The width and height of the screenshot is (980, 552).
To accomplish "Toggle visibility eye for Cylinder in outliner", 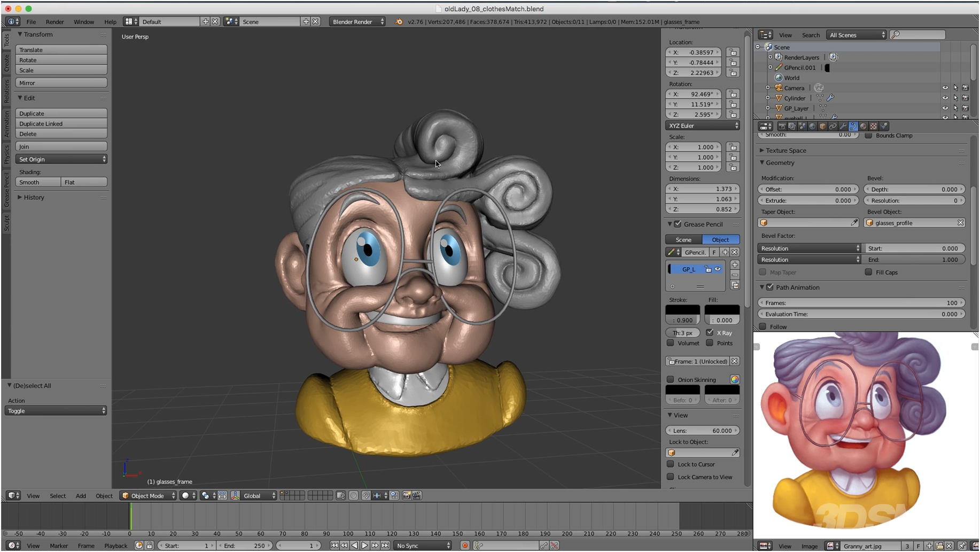I will (945, 98).
